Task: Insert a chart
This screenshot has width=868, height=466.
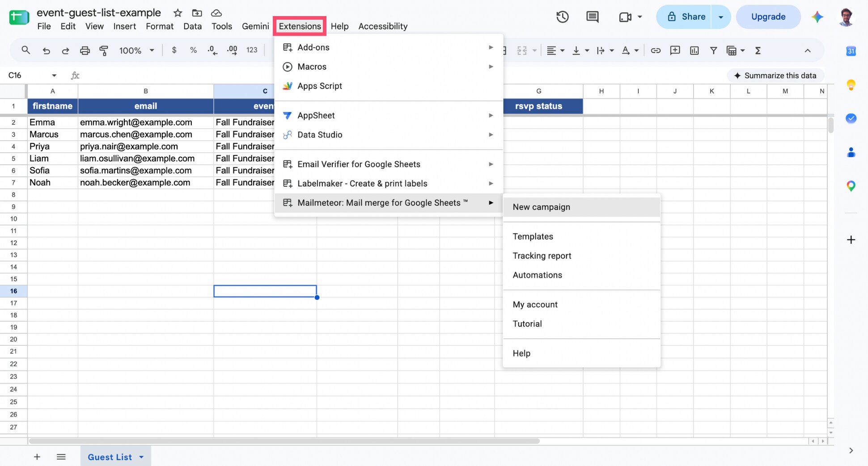Action: 694,50
